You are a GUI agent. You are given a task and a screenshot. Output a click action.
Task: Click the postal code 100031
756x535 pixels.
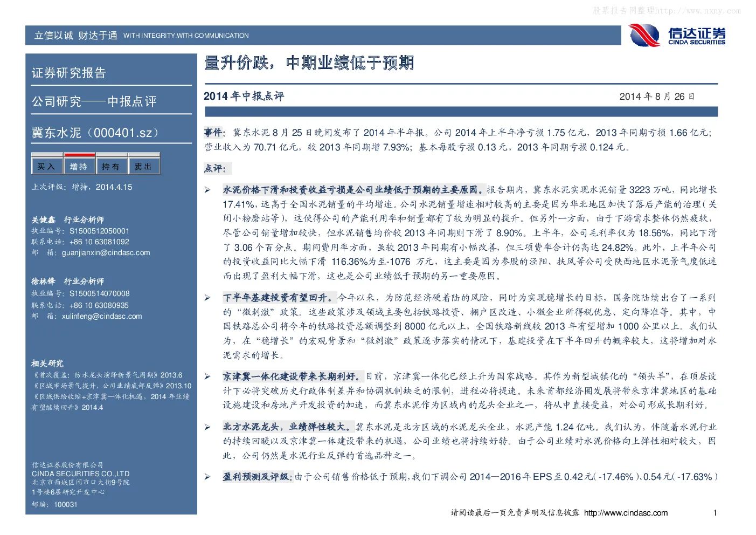point(66,504)
